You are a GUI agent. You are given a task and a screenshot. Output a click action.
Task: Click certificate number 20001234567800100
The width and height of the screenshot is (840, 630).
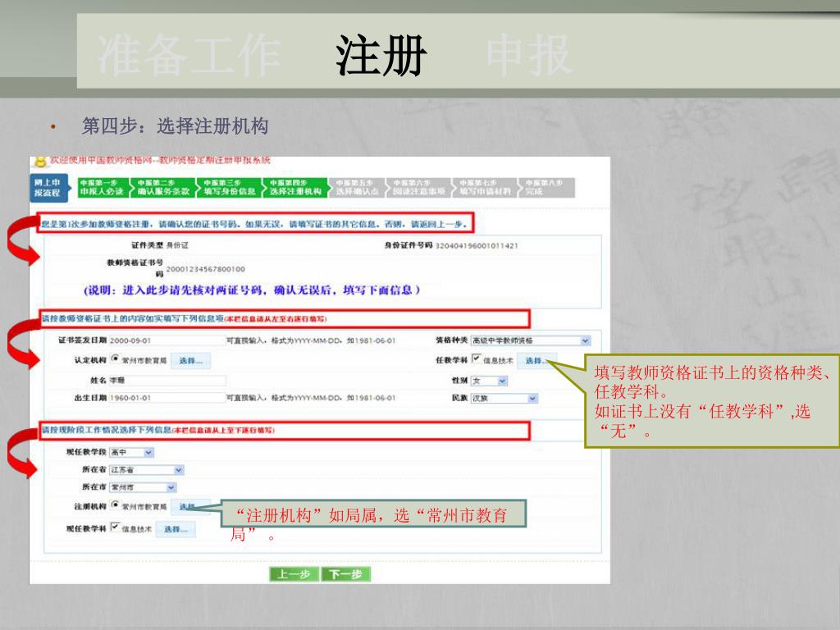point(205,269)
